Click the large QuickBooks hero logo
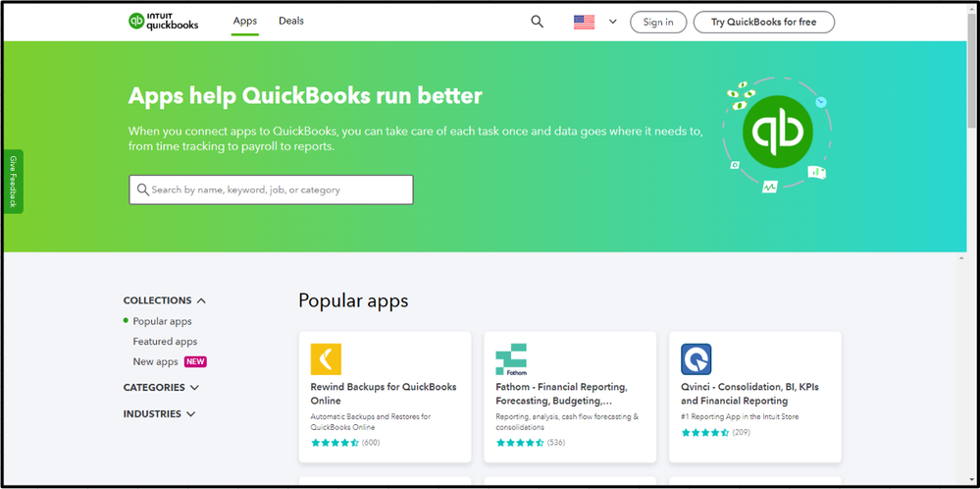Viewport: 980px width, 489px height. [777, 133]
